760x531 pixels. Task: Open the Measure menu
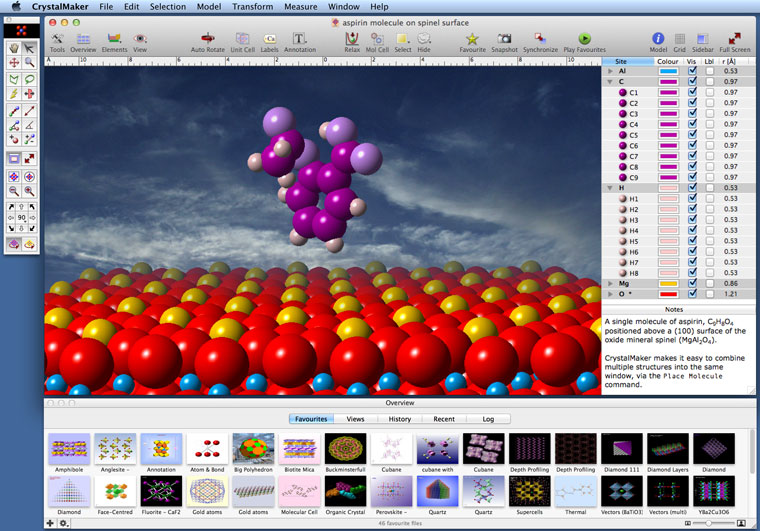coord(301,7)
